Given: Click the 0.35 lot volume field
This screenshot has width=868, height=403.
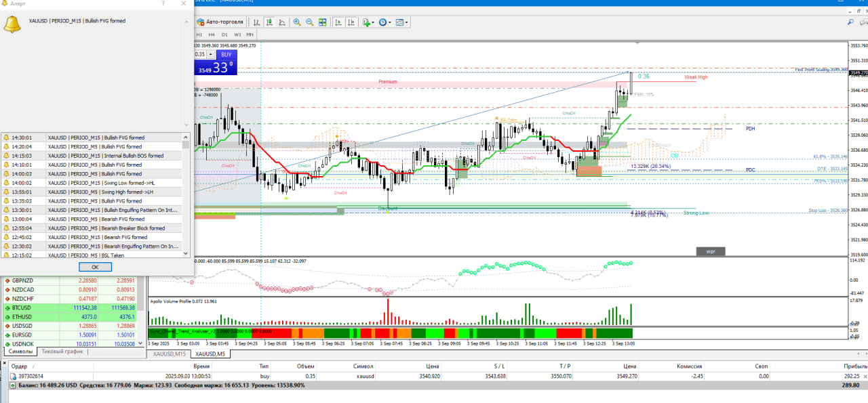Looking at the screenshot, I should coord(200,54).
